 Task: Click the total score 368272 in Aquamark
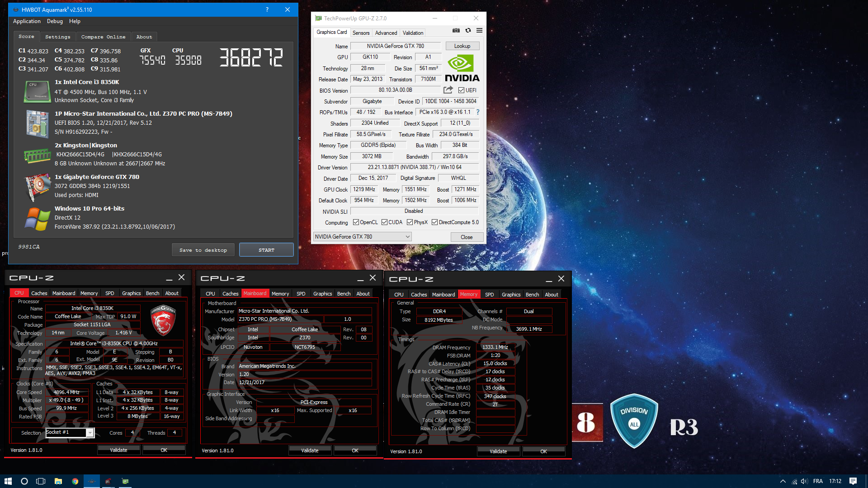(251, 58)
